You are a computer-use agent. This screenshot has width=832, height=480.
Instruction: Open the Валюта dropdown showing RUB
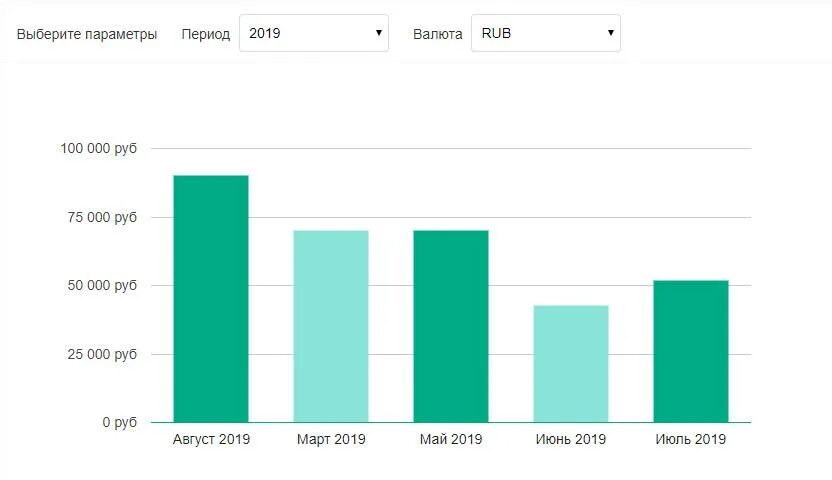tap(545, 33)
